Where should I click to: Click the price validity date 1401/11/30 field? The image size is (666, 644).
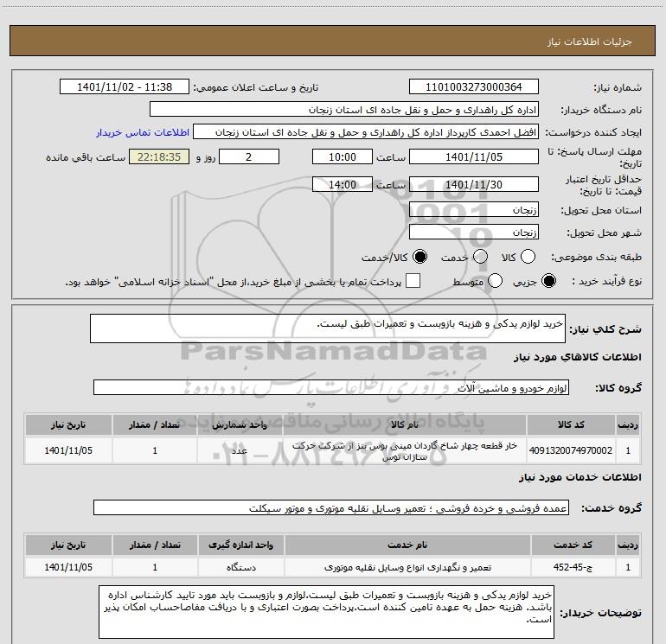(x=474, y=184)
